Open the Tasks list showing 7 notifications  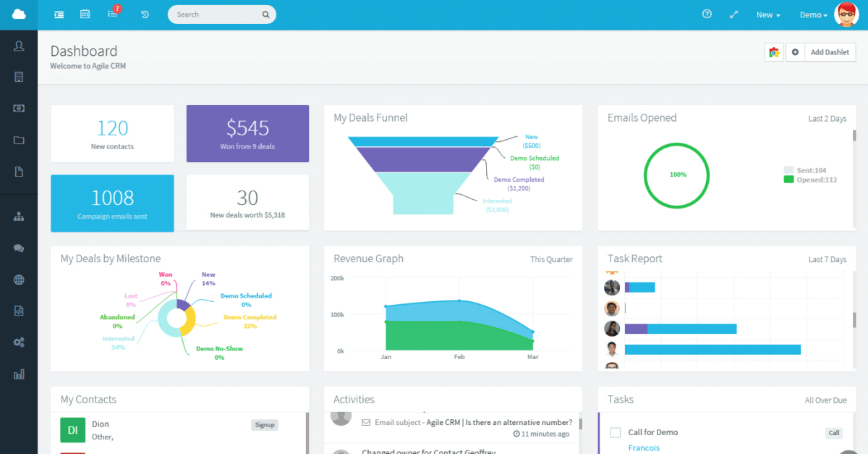click(113, 14)
